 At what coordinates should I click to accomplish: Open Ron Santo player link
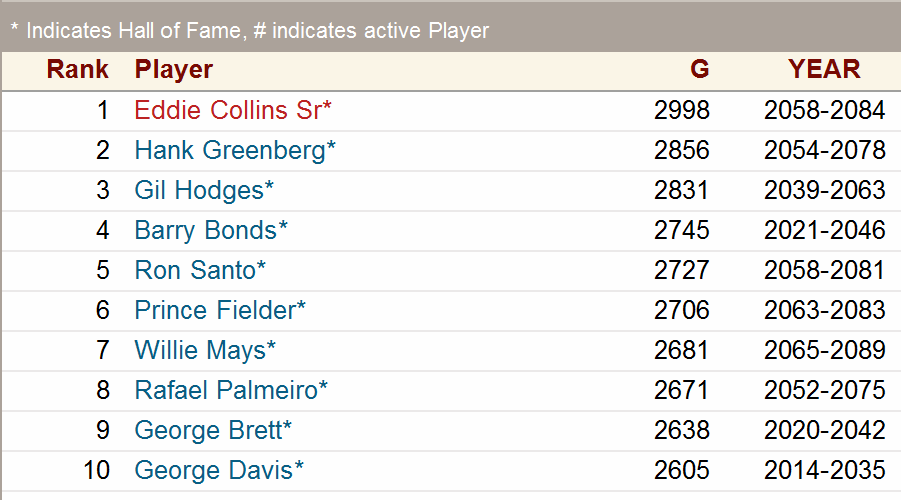[x=196, y=270]
